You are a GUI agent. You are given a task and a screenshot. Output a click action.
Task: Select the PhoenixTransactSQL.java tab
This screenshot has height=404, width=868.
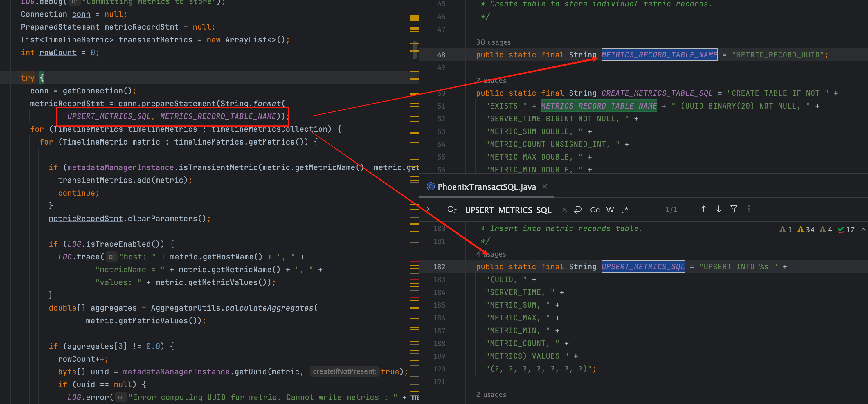tap(486, 187)
